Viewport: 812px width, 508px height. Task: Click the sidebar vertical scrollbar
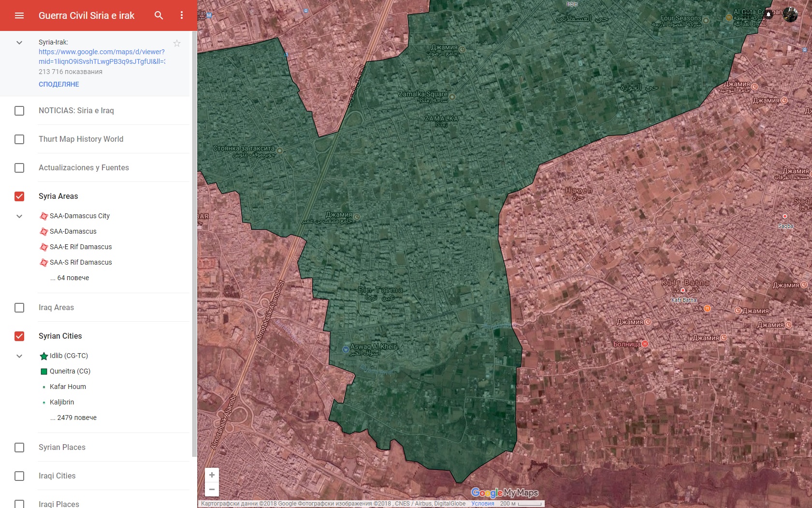pyautogui.click(x=194, y=242)
